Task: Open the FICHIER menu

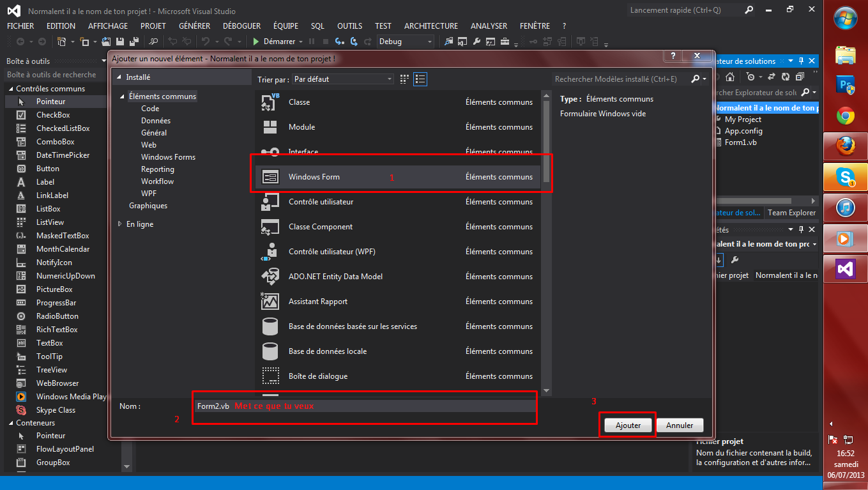Action: pos(20,26)
